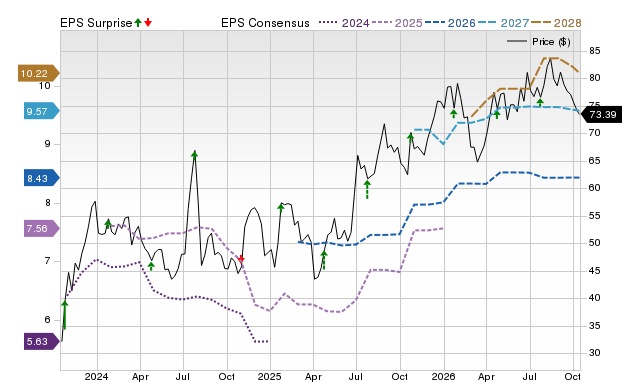Click the red down arrow in EPS Surprise legend
Viewport: 640px width, 382px height.
[148, 23]
